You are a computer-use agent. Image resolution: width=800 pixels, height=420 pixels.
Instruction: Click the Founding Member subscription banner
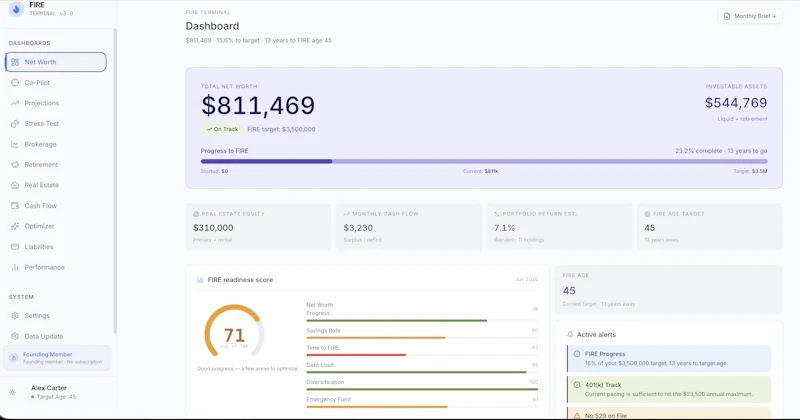click(57, 358)
